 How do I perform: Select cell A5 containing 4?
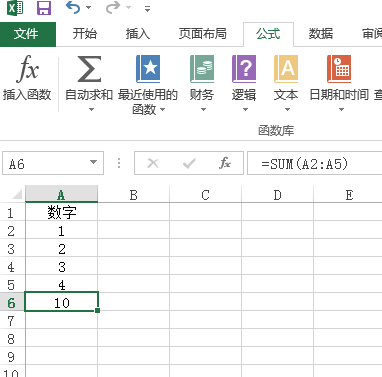click(x=61, y=284)
